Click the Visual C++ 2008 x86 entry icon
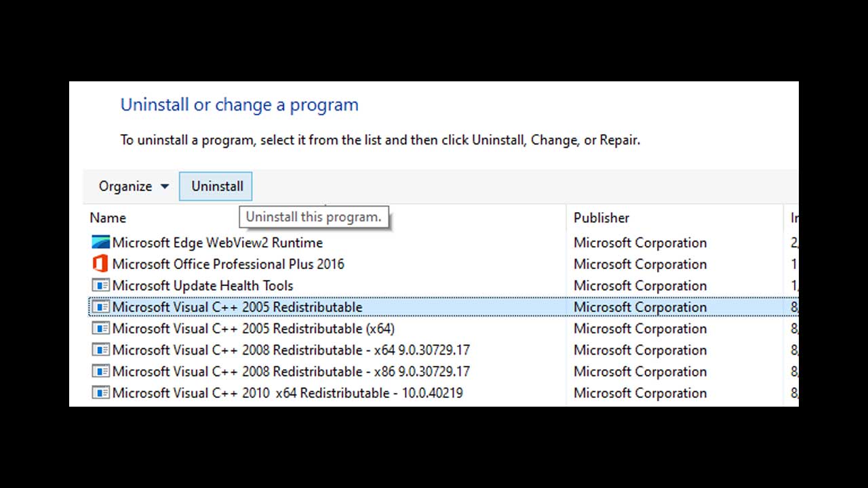Viewport: 868px width, 488px height. tap(100, 371)
